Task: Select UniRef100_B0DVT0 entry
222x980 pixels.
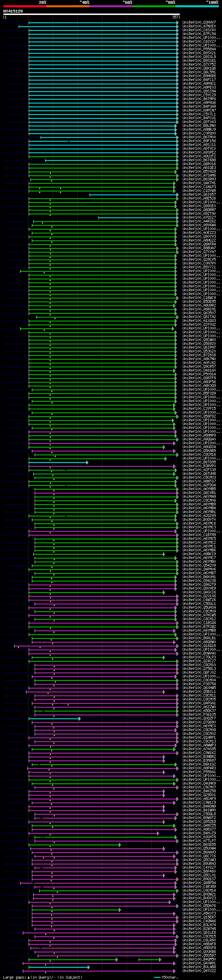Action: click(x=199, y=520)
